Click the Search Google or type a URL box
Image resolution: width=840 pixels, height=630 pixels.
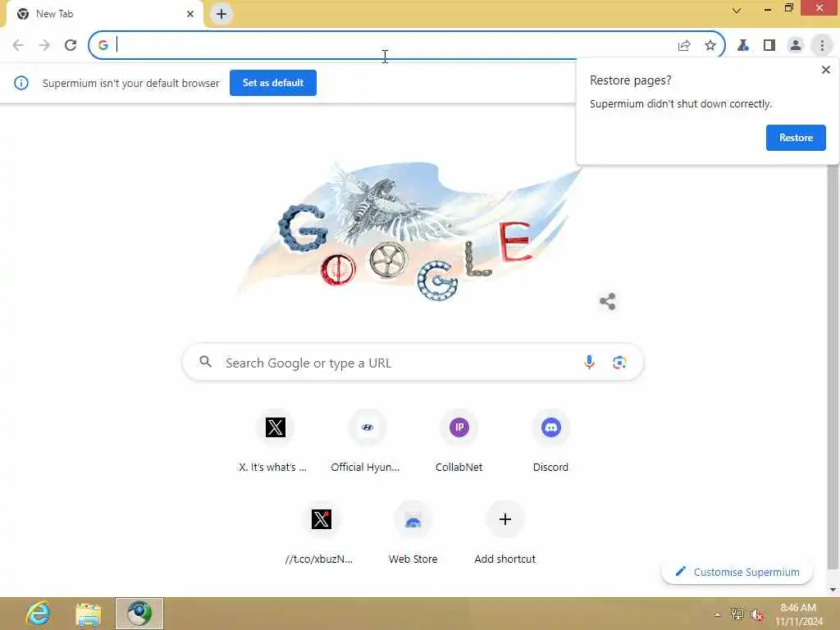413,363
